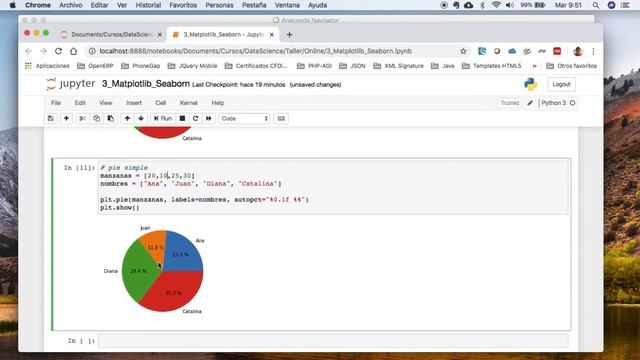The image size is (640, 360).
Task: Restart kernel and run all fast-forward icon
Action: [x=209, y=118]
